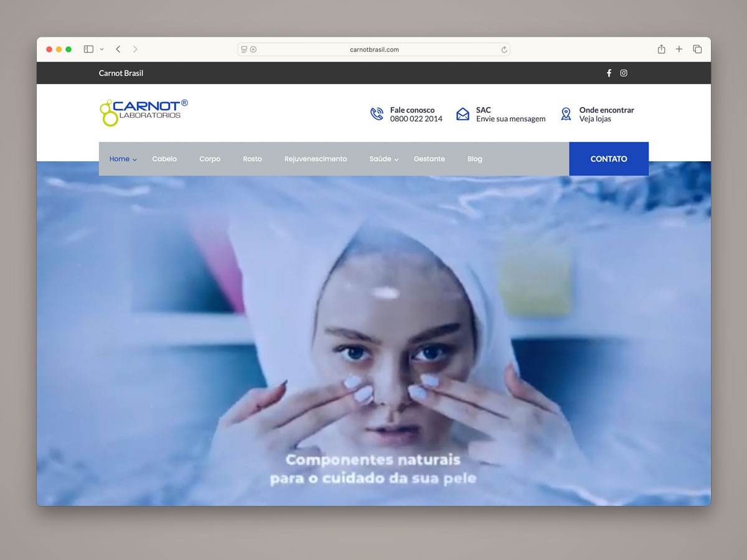This screenshot has height=560, width=747.
Task: Open a new Safari tab
Action: pos(679,49)
